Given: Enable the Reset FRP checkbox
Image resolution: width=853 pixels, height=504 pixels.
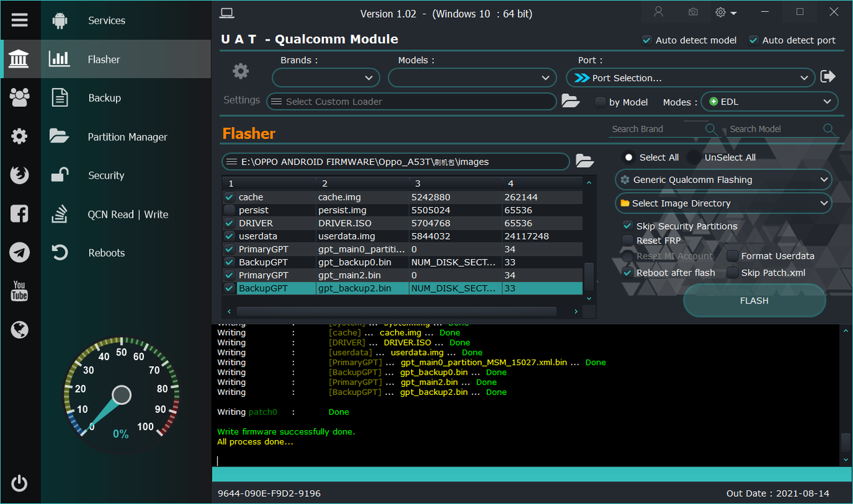Looking at the screenshot, I should click(627, 240).
